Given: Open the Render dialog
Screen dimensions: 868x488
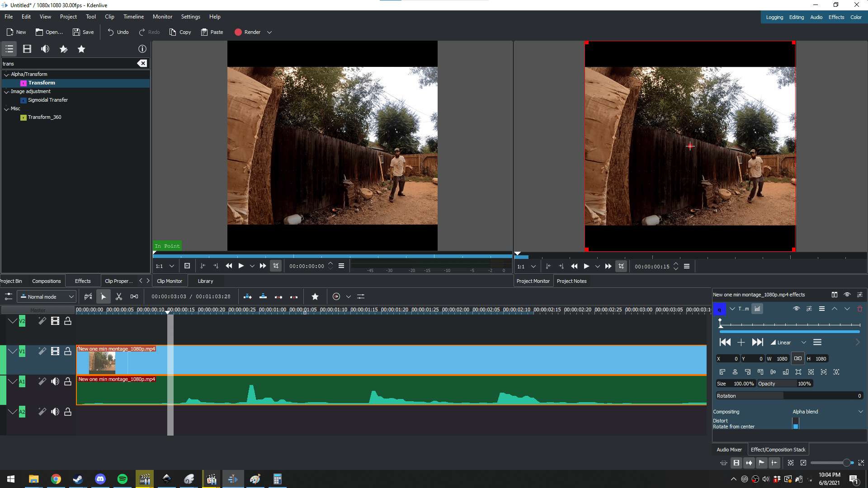Looking at the screenshot, I should (248, 32).
